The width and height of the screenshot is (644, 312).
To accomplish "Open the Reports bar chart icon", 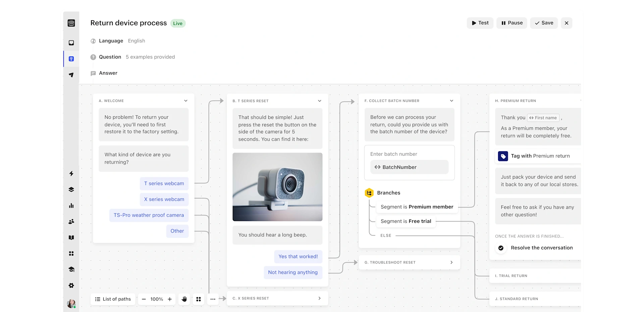I will [71, 206].
